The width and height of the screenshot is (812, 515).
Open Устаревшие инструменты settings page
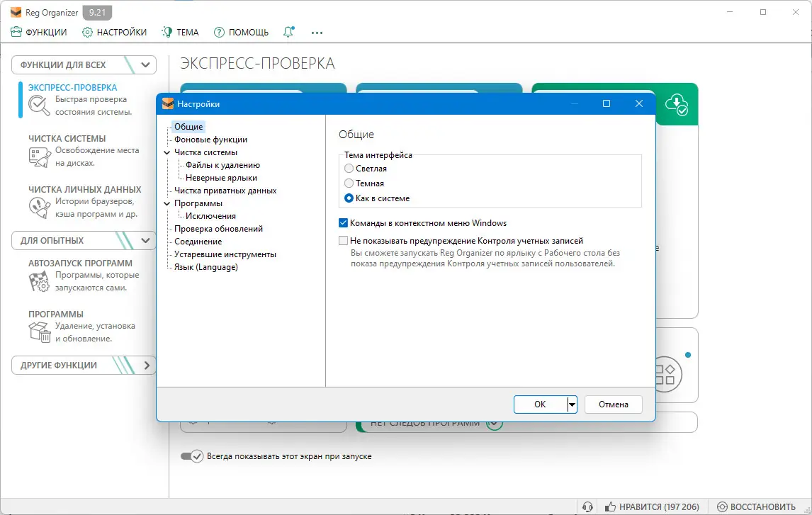tap(225, 254)
